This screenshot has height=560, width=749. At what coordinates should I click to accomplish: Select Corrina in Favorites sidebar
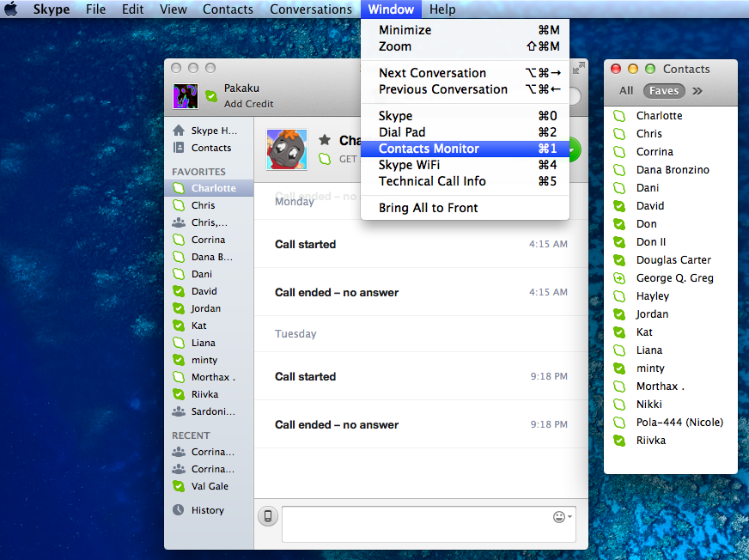pyautogui.click(x=208, y=240)
